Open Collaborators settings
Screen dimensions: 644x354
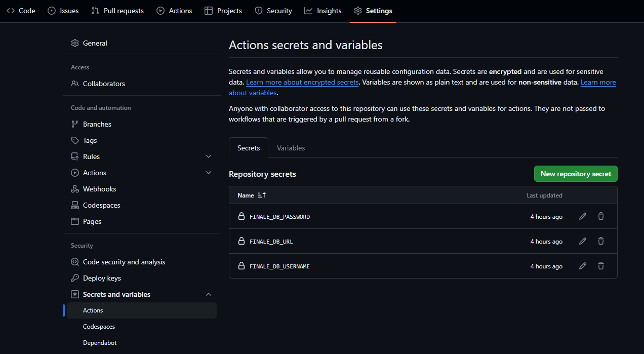tap(142, 84)
